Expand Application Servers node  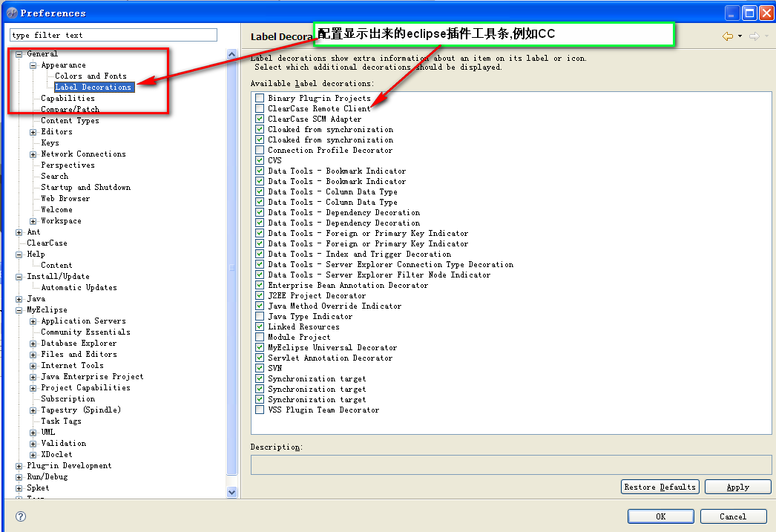(x=33, y=321)
